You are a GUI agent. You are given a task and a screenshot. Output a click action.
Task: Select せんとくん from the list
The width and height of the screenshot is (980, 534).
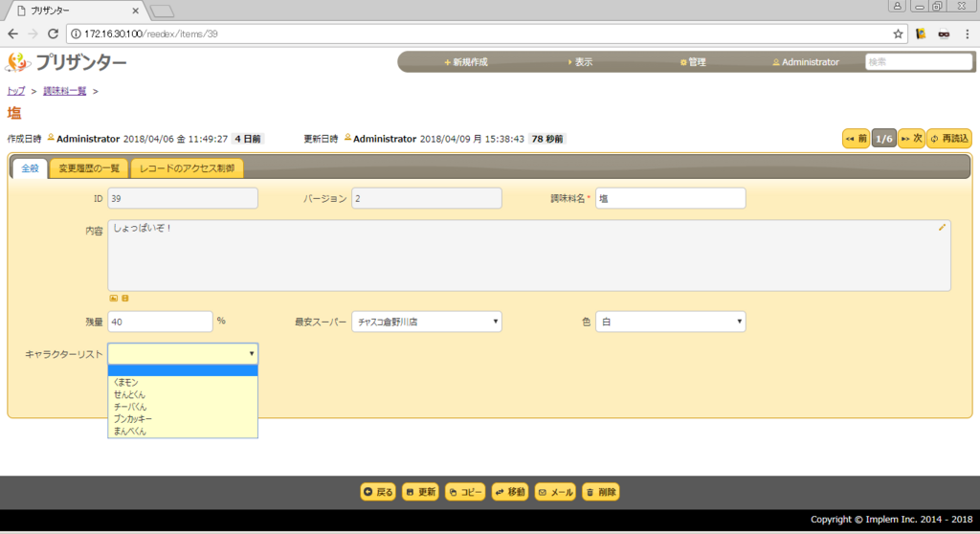[183, 394]
